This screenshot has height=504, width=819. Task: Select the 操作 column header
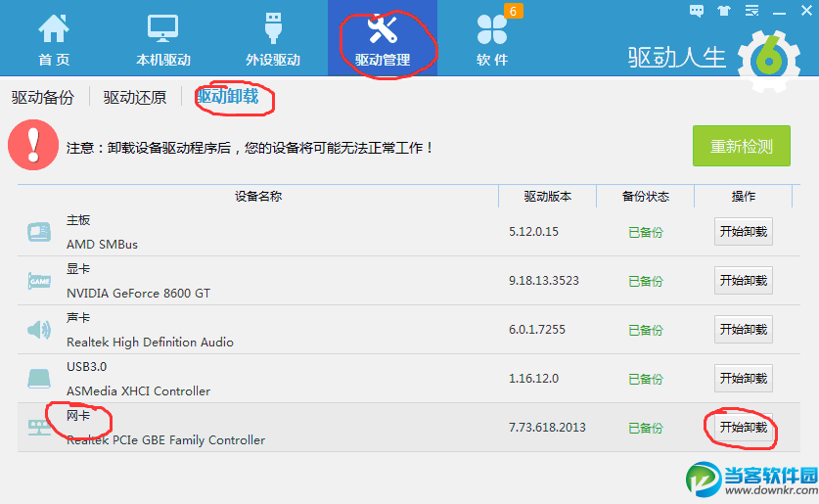coord(744,197)
